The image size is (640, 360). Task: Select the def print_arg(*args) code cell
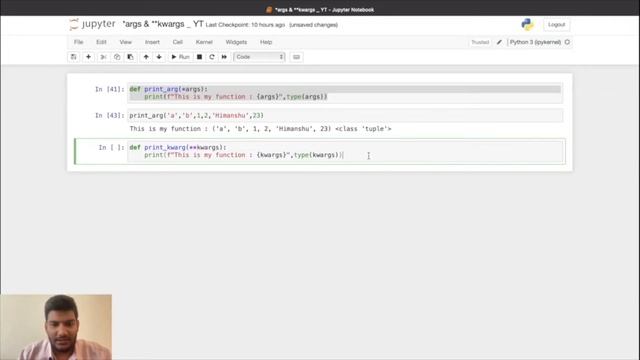[345, 93]
